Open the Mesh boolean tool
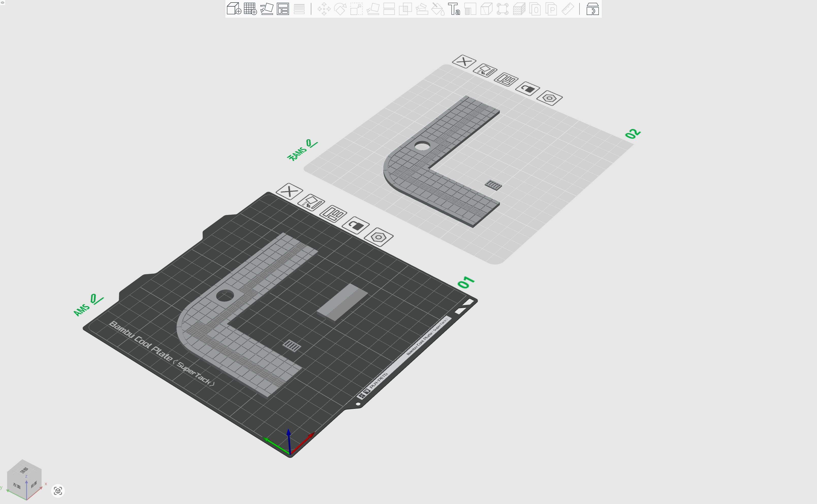Screen dimensions: 817x504 tap(405, 9)
